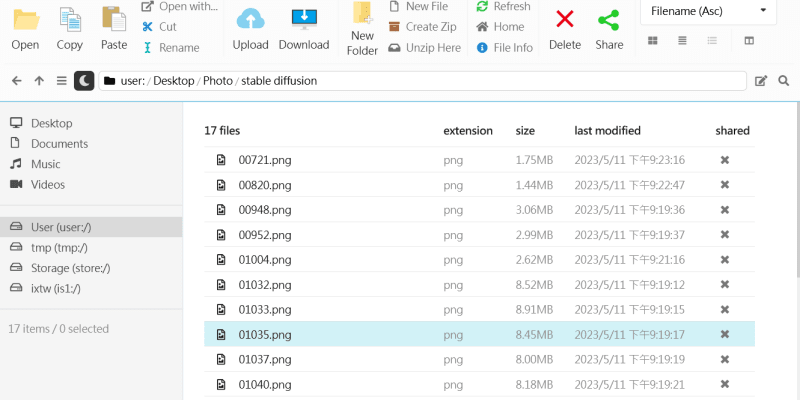Select file 00721.png
This screenshot has width=800, height=400.
pos(479,160)
